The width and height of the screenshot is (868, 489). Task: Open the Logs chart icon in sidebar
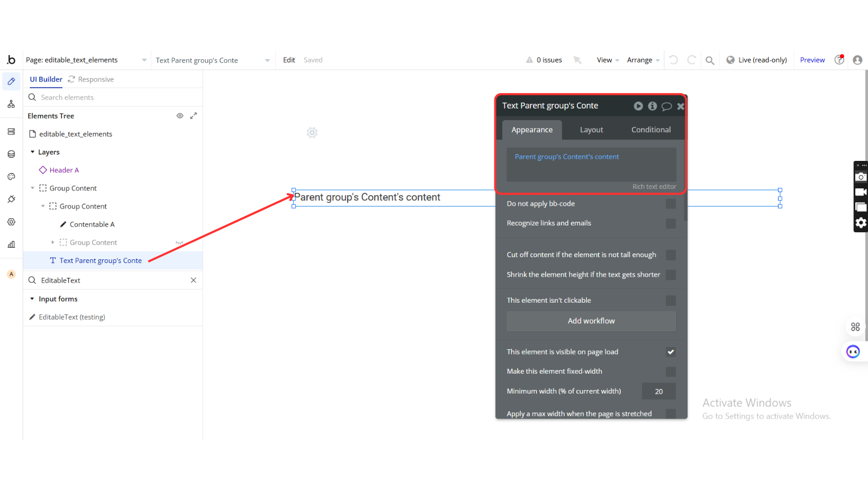click(x=11, y=245)
